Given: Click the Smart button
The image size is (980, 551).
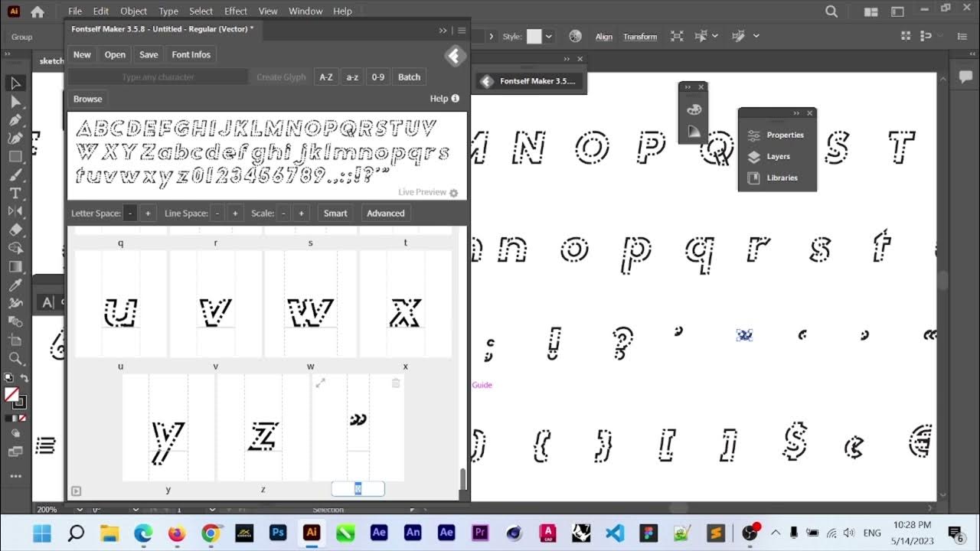Looking at the screenshot, I should point(335,213).
